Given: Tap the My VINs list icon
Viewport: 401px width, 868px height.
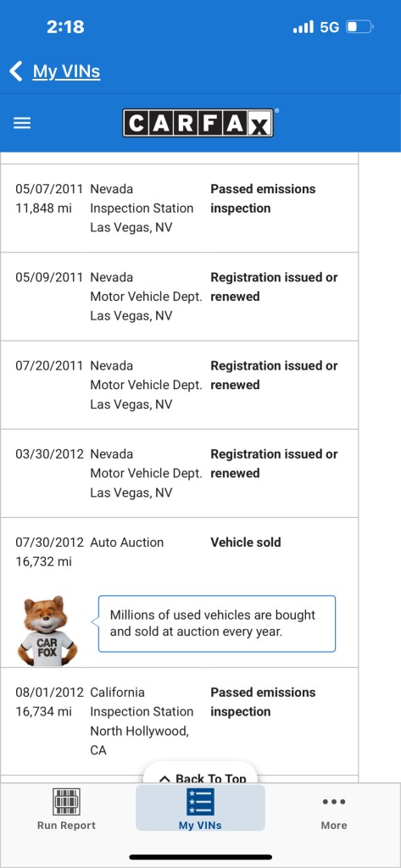Looking at the screenshot, I should tap(200, 801).
